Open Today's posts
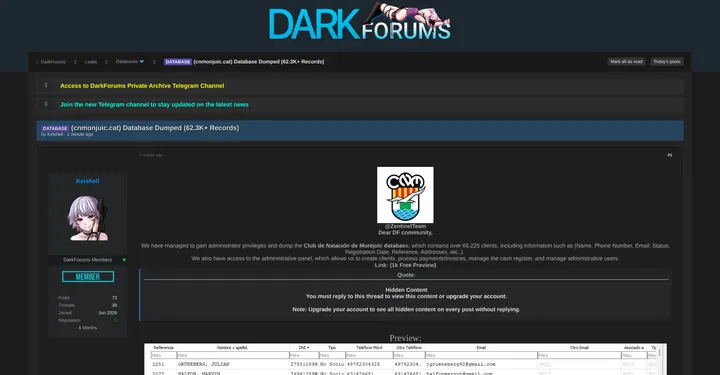The width and height of the screenshot is (720, 375). 667,62
